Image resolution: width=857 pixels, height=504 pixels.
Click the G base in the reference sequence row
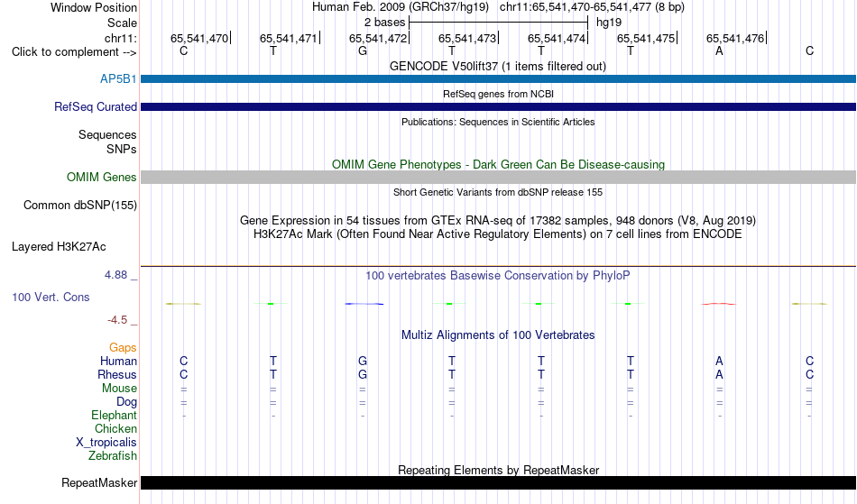363,50
